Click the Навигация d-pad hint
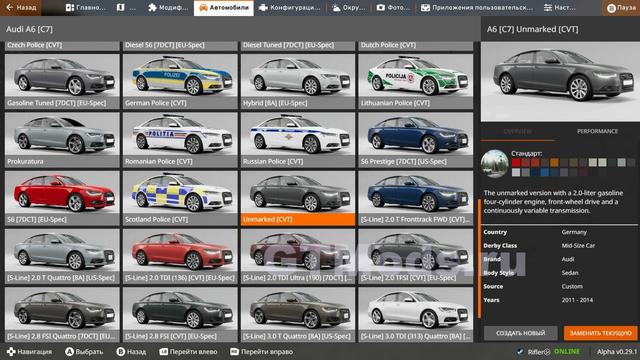The image size is (640, 360). [x=29, y=351]
